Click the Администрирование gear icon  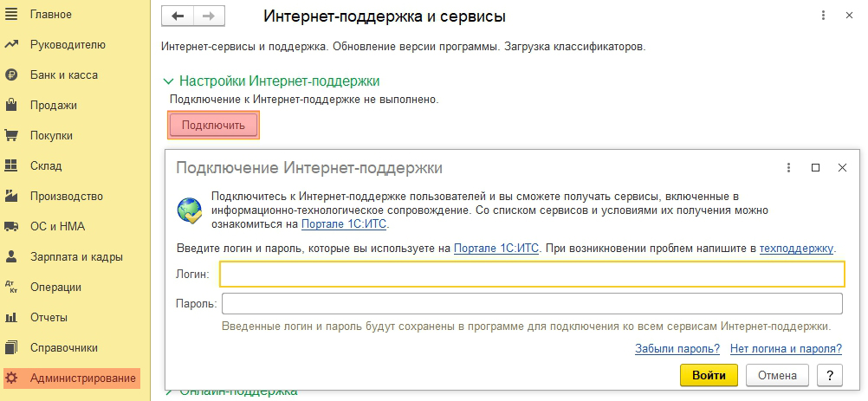(11, 378)
